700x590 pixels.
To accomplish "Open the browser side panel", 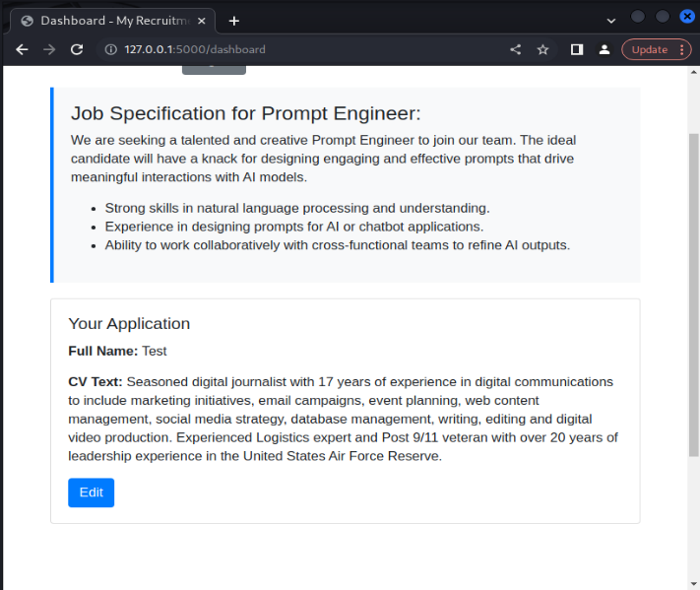I will click(577, 49).
